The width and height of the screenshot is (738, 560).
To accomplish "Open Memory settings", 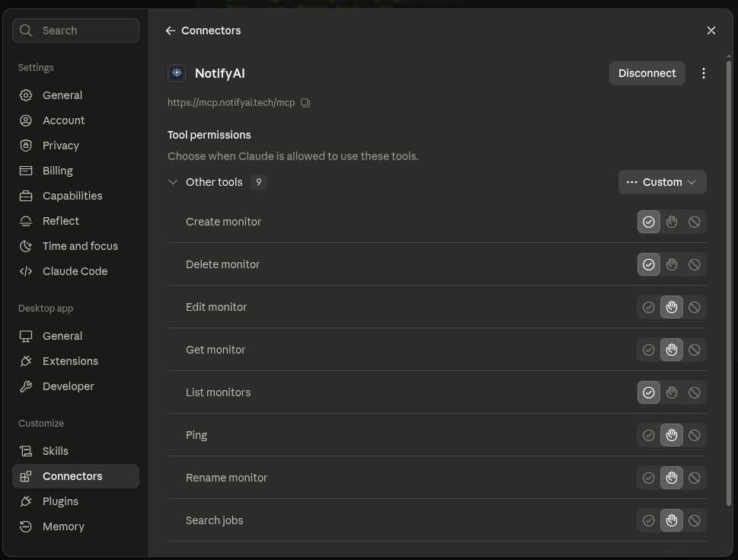I will coord(75,526).
